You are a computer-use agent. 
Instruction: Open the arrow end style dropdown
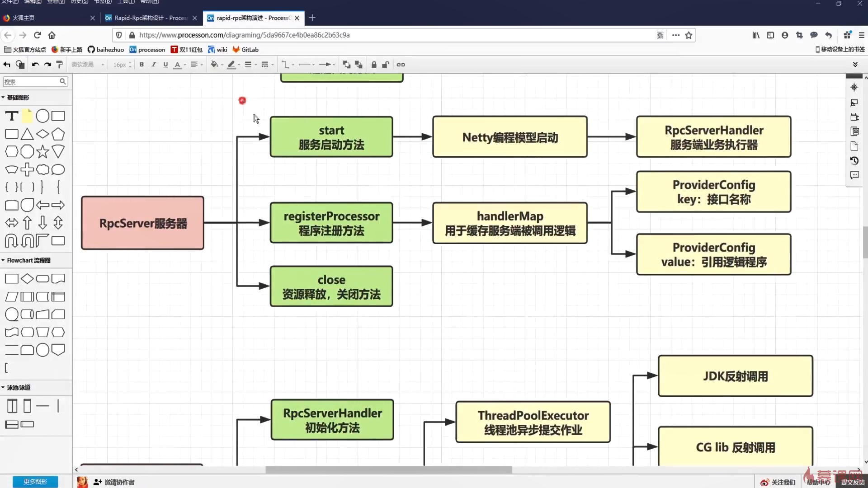click(327, 65)
